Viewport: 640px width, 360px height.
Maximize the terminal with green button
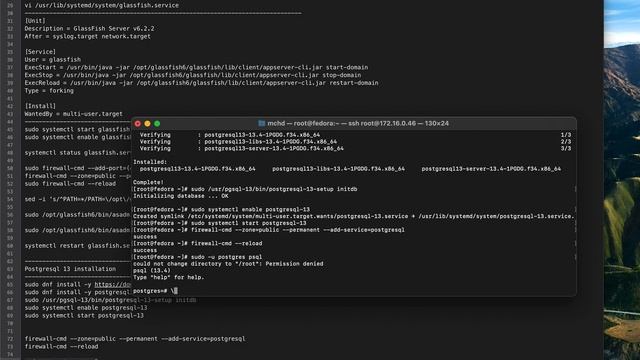(x=157, y=124)
